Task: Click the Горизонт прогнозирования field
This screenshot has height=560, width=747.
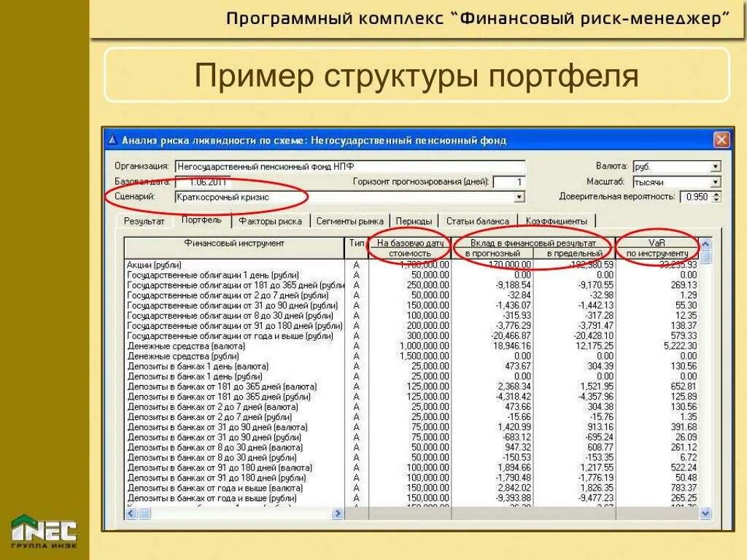Action: (x=509, y=182)
